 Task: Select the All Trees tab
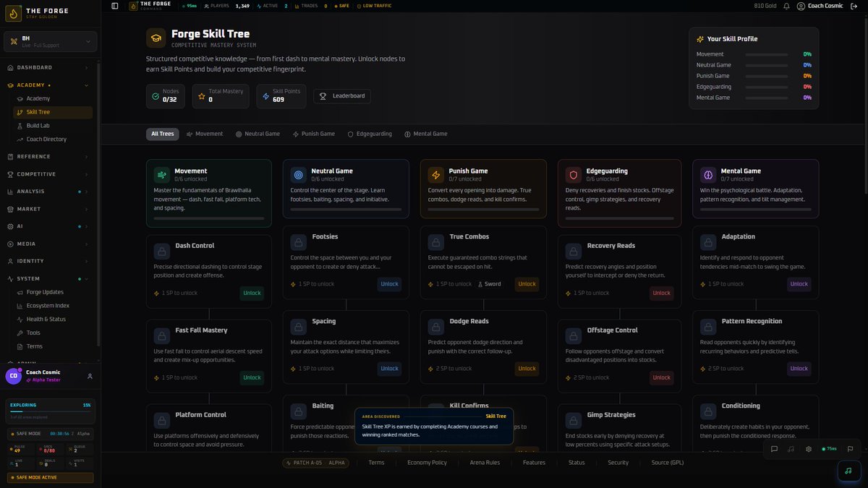click(163, 134)
